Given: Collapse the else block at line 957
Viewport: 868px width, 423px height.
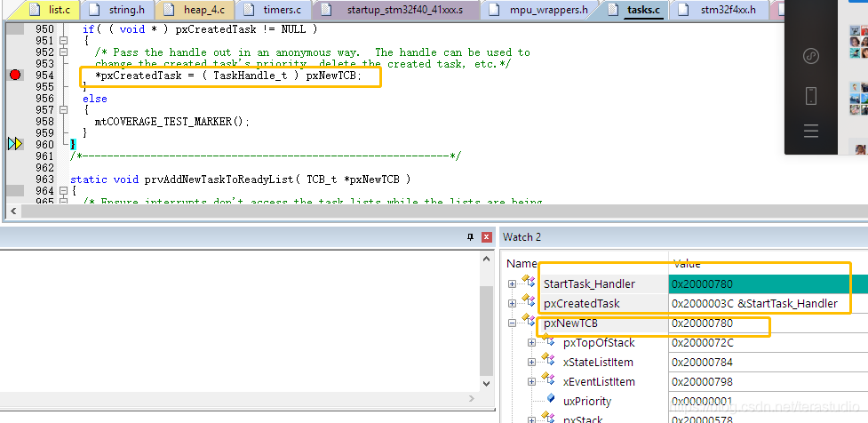Looking at the screenshot, I should point(63,109).
